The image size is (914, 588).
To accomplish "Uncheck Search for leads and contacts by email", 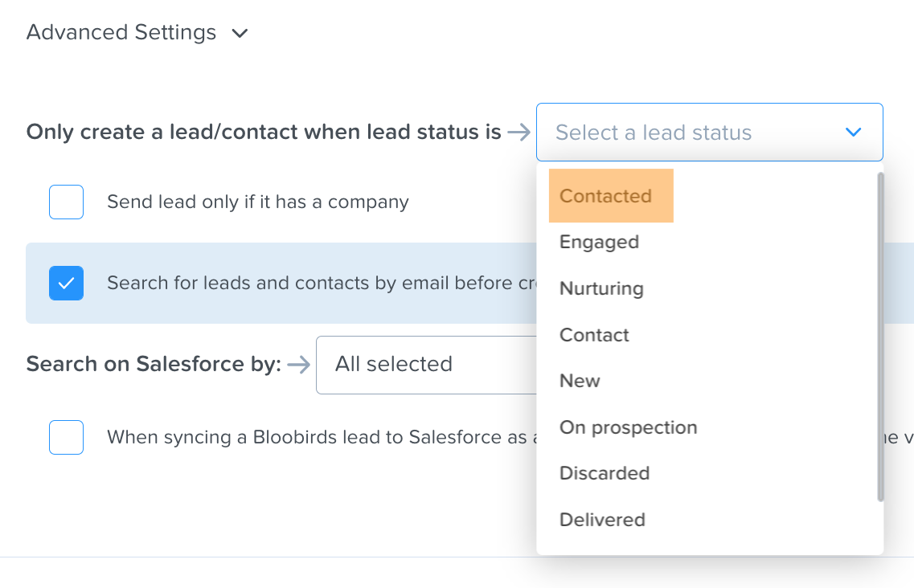I will pyautogui.click(x=67, y=284).
